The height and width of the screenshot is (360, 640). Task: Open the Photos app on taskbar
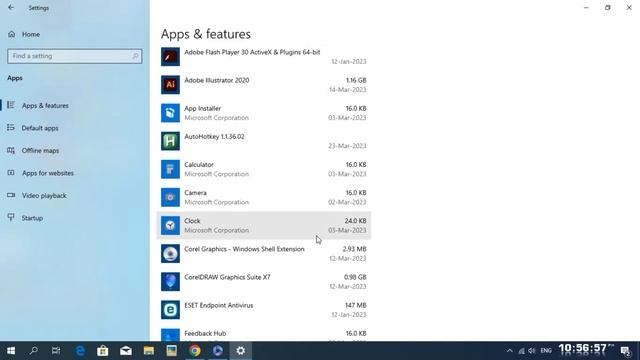point(171,351)
